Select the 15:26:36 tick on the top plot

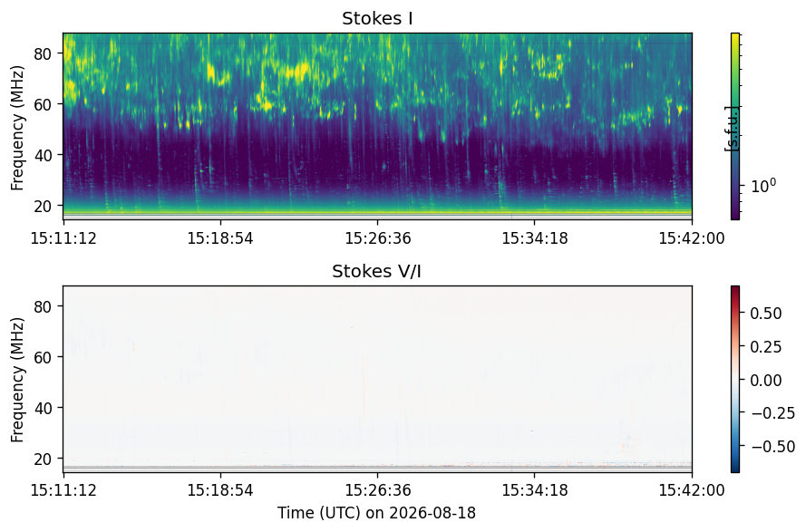point(378,238)
